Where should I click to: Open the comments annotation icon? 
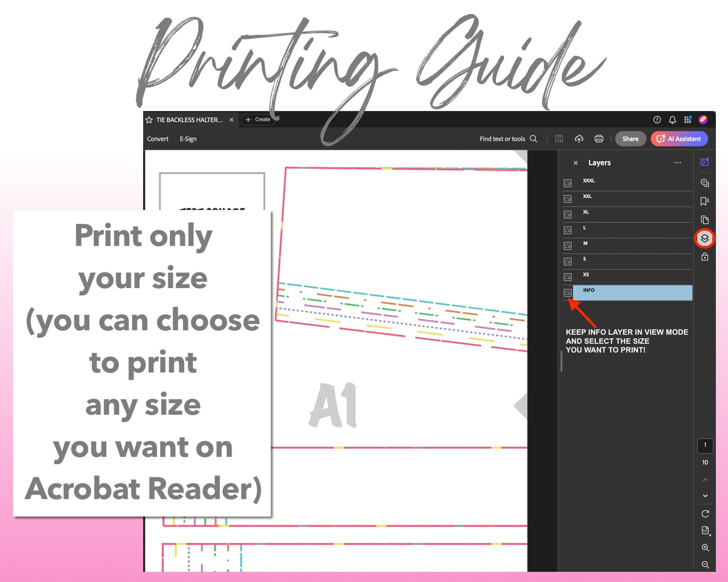704,182
